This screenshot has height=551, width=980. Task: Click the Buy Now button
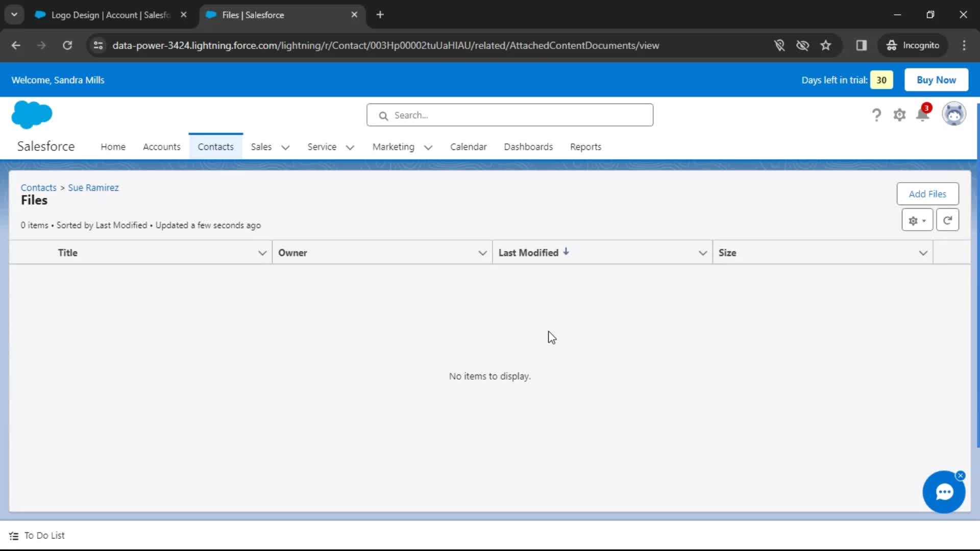click(x=936, y=80)
